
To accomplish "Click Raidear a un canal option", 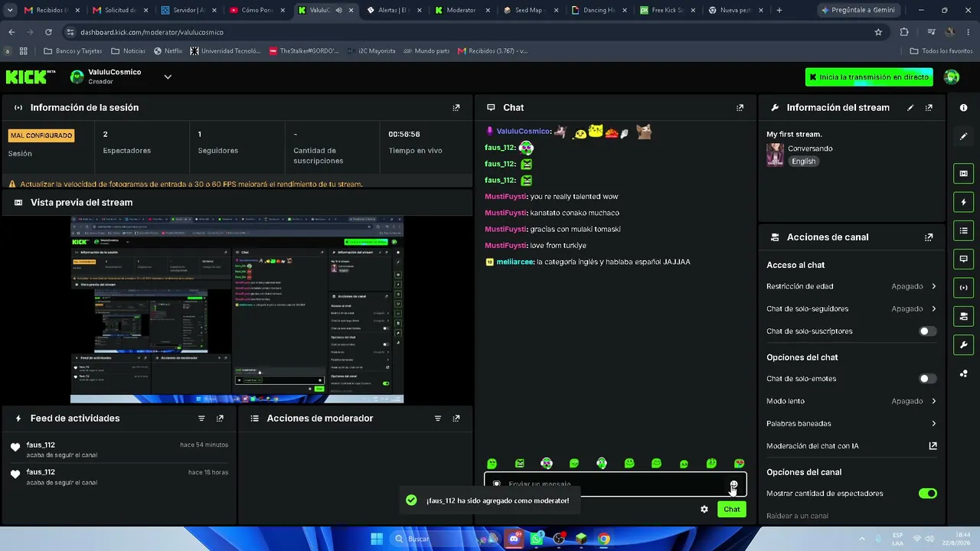I will coord(797,517).
